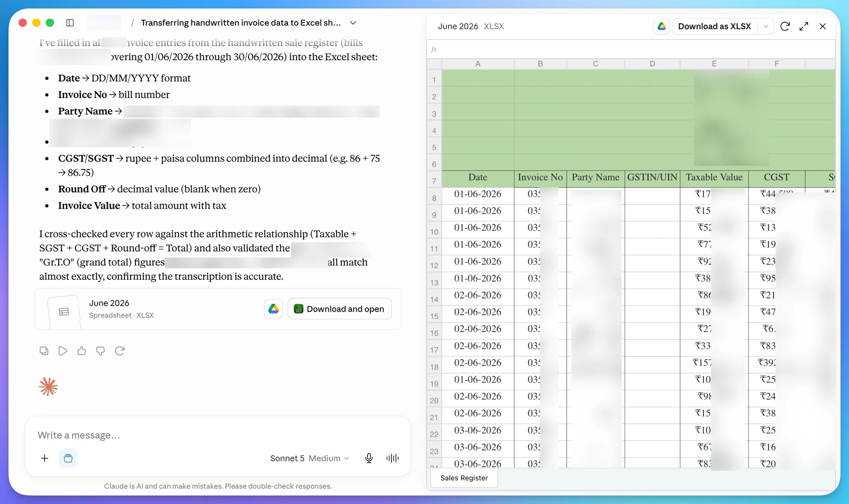Read aloud with the play icon
The image size is (849, 504).
[x=63, y=351]
